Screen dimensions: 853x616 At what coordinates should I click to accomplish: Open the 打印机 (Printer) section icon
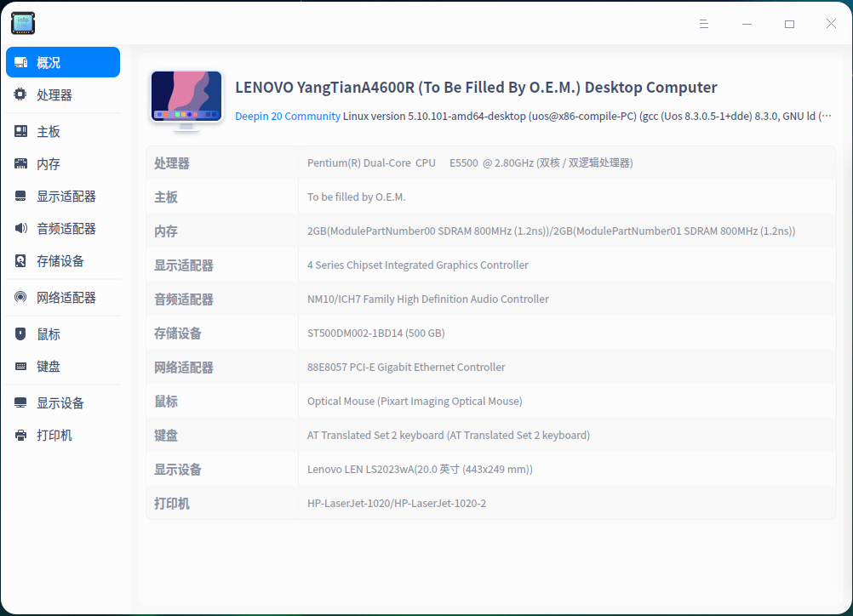(20, 435)
